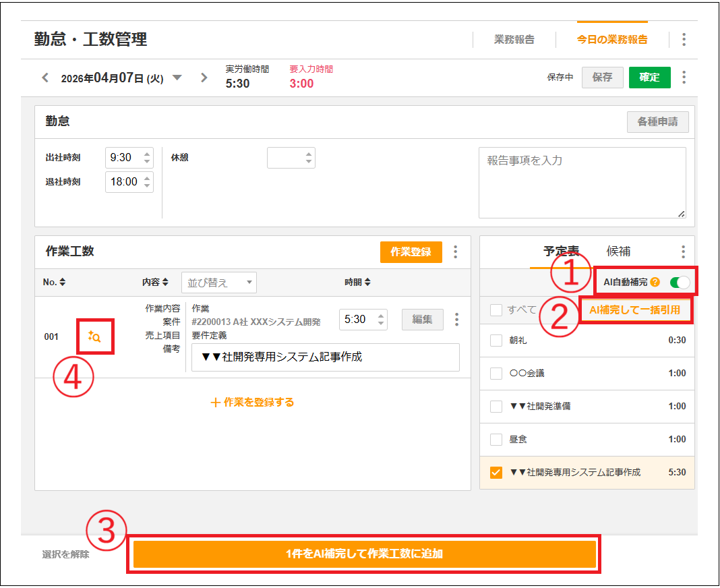Click the 5:30 time spinner on row 001
720x588 pixels.
(x=381, y=319)
